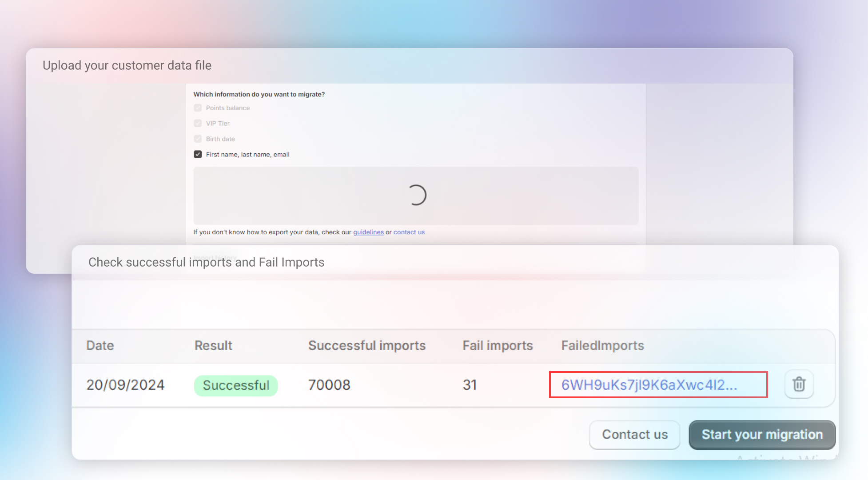Click the Result column header
Image resolution: width=868 pixels, height=480 pixels.
(x=213, y=345)
